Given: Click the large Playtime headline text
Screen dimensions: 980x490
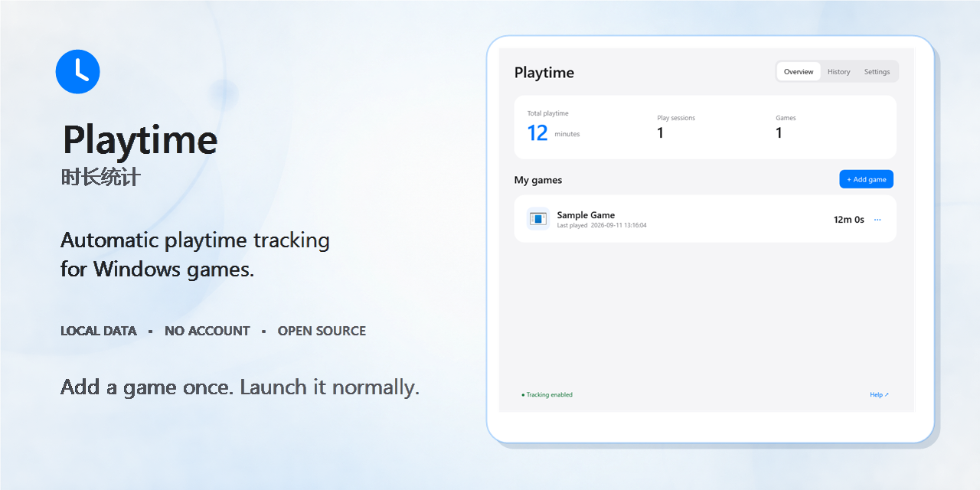Looking at the screenshot, I should [140, 140].
